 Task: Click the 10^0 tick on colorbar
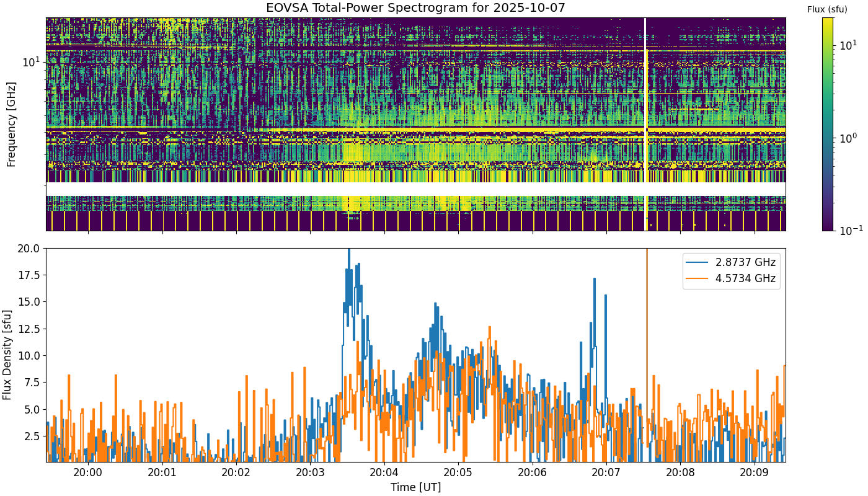(x=847, y=138)
